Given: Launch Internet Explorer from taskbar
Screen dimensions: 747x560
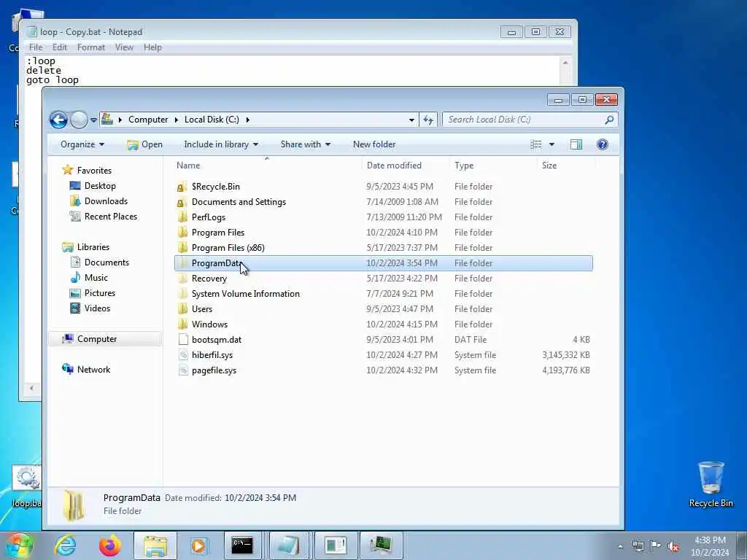Looking at the screenshot, I should click(65, 545).
